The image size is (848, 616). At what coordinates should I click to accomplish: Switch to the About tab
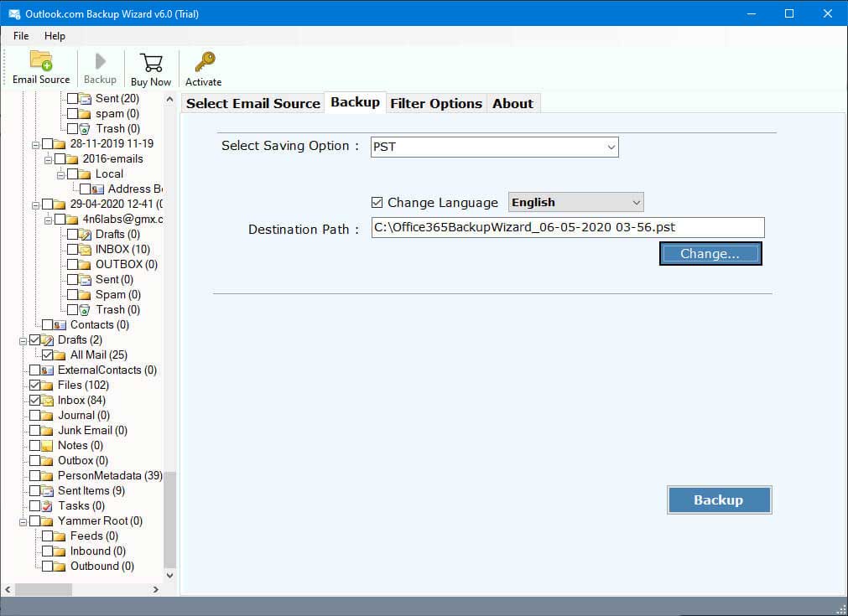pos(512,103)
